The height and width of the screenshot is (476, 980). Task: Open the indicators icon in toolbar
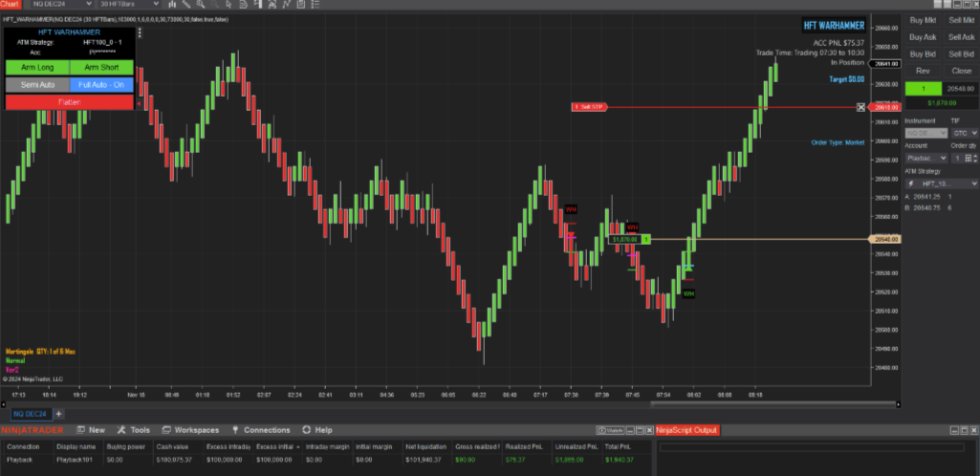coord(272,4)
